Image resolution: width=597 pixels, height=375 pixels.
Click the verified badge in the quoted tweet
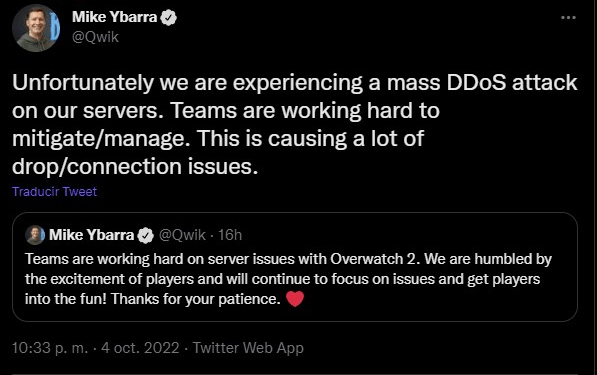click(145, 235)
